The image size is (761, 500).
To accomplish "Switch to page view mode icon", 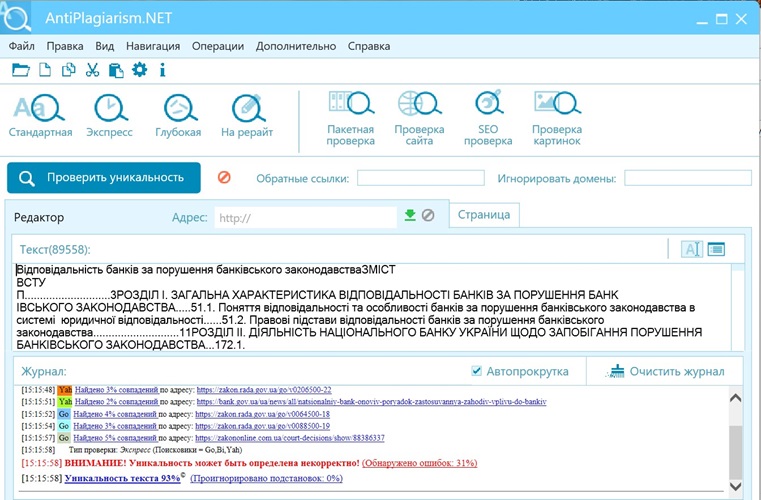I will 716,249.
